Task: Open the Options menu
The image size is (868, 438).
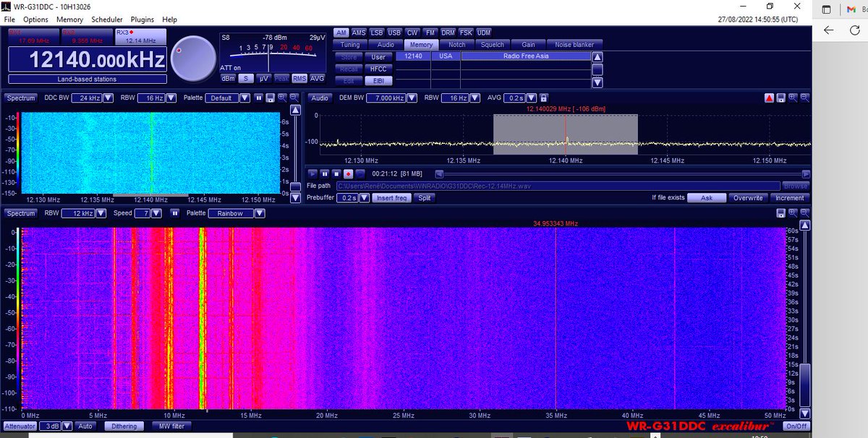Action: coord(35,20)
